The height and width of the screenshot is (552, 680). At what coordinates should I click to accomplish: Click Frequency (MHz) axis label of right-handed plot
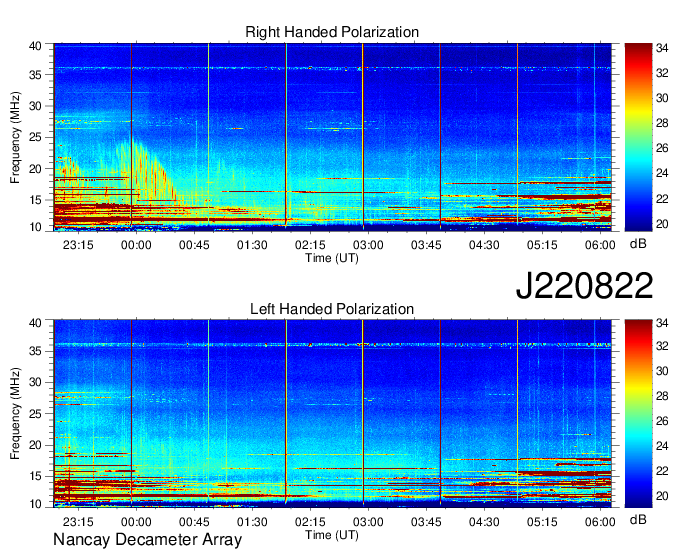point(16,137)
